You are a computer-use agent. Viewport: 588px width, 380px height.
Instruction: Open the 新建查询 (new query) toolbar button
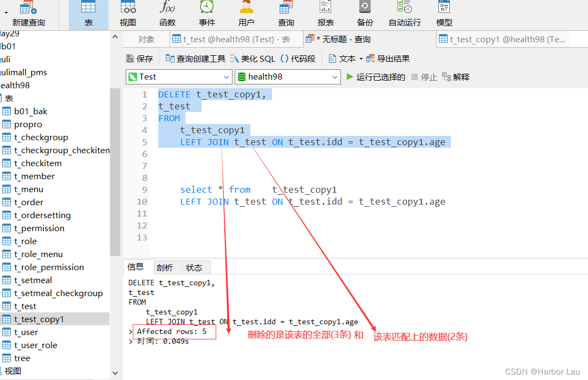tap(29, 14)
